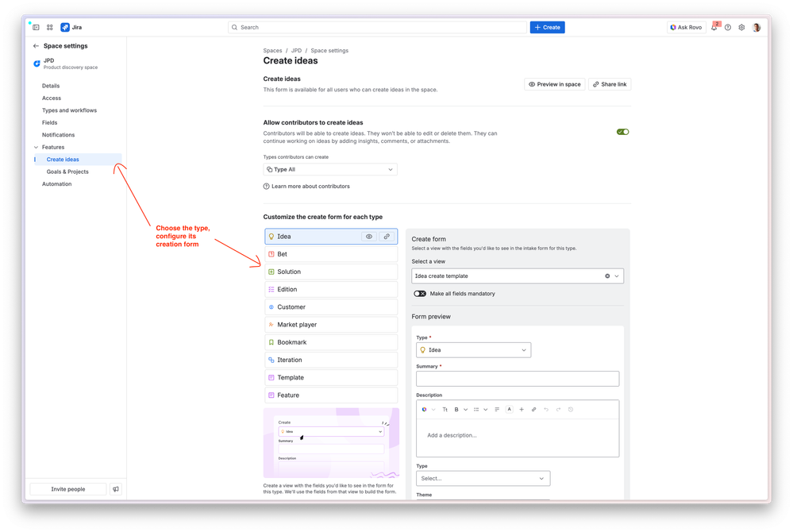Enable Make all fields mandatory
Screen dimensions: 793x532
point(420,294)
